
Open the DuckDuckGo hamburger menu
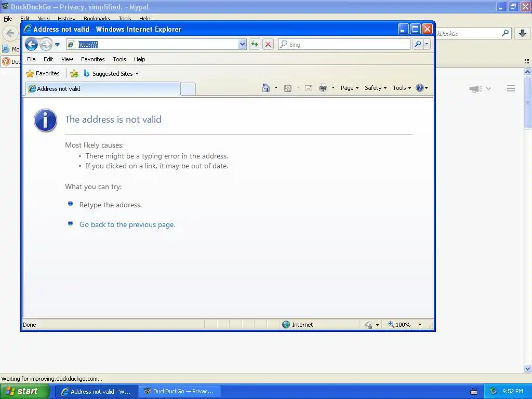511,88
